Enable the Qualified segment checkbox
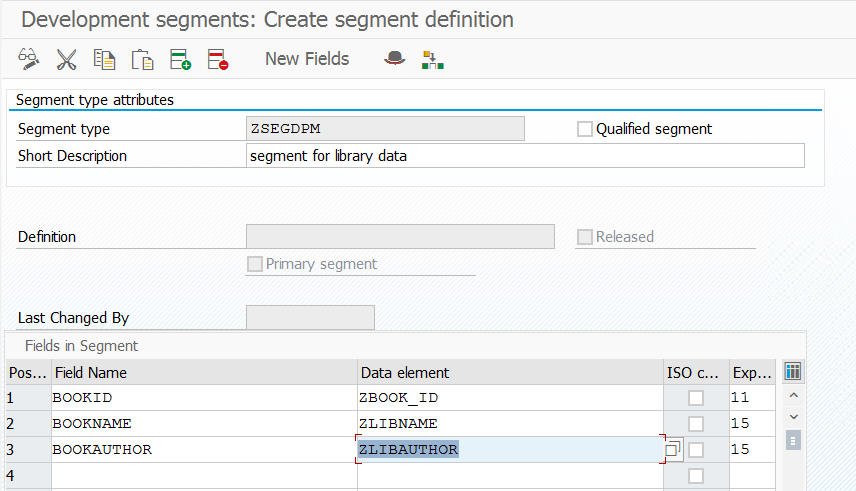 pos(585,129)
